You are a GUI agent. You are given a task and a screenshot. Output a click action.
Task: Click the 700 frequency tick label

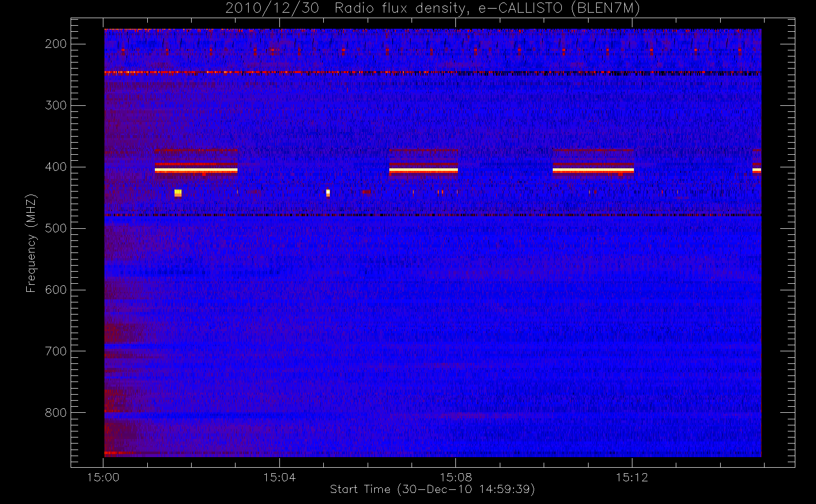pyautogui.click(x=56, y=351)
